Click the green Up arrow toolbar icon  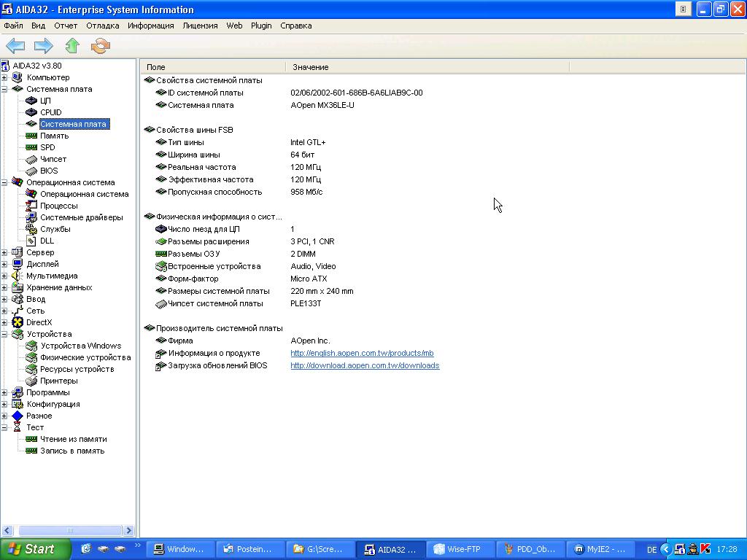coord(72,46)
